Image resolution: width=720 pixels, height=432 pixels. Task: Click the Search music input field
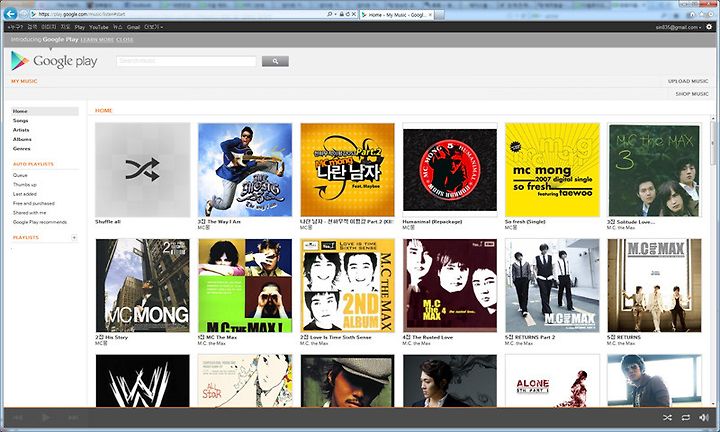(x=186, y=61)
